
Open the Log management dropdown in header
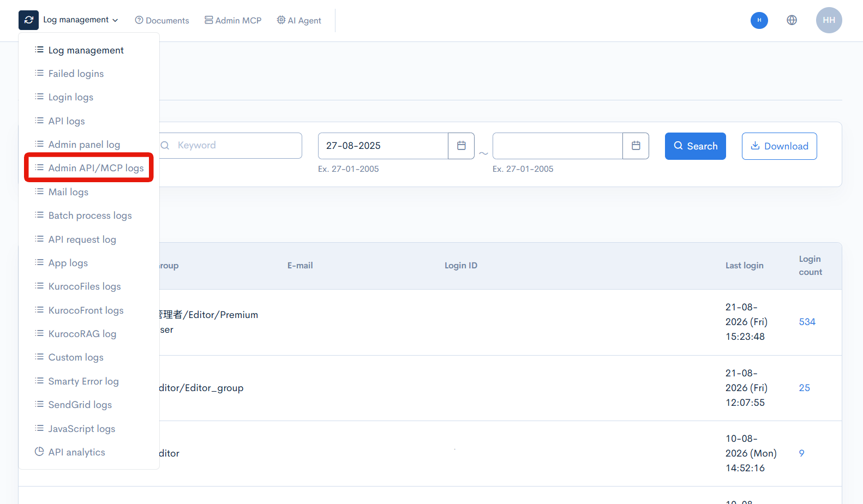80,20
